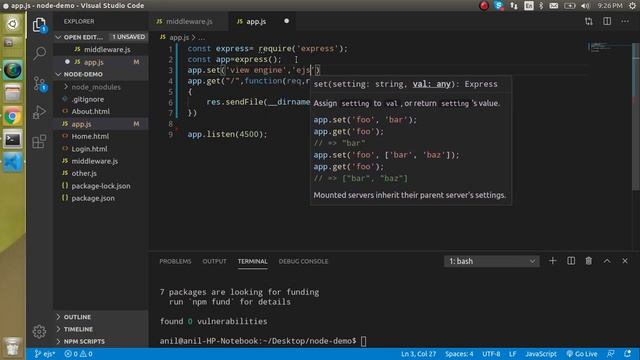Open the .gitignore file
This screenshot has width=640, height=360.
pyautogui.click(x=88, y=99)
